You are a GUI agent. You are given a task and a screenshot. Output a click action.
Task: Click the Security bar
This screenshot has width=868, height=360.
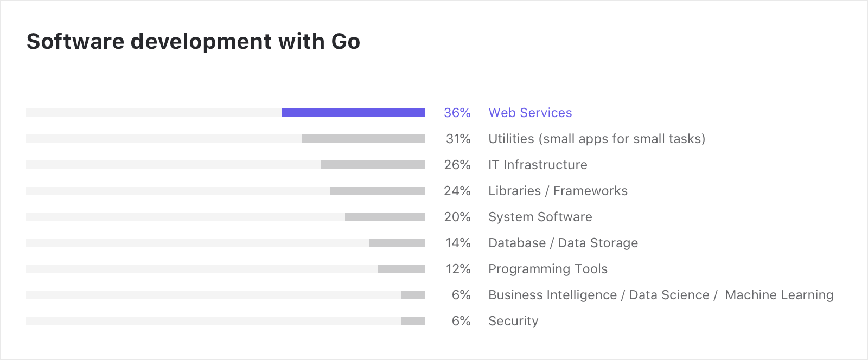coord(413,321)
